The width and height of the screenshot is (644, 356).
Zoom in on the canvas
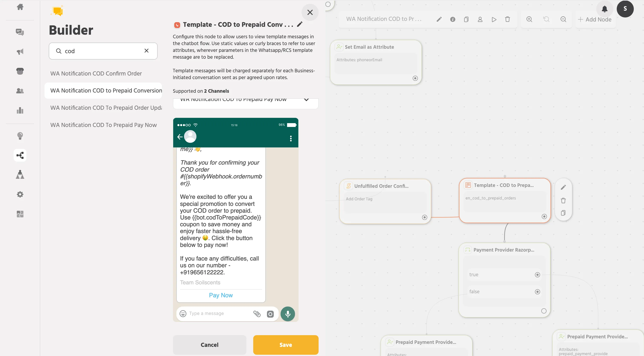(x=529, y=19)
